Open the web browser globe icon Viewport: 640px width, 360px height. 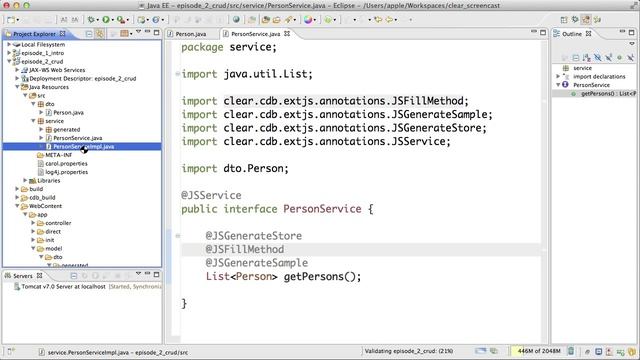236,20
